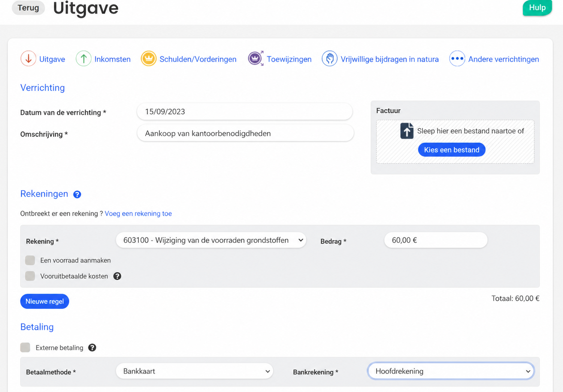The width and height of the screenshot is (563, 392).
Task: Switch to the Inkomsten tab
Action: coord(112,59)
